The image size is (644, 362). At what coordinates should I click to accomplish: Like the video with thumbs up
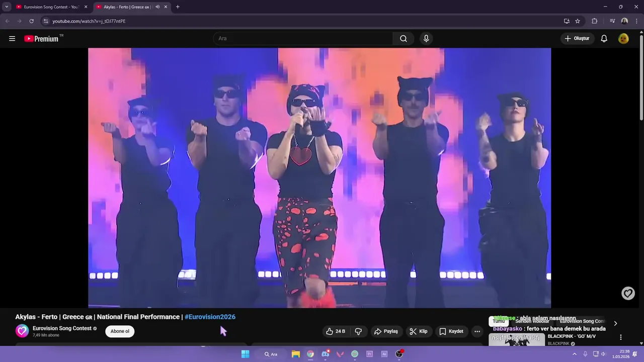(x=336, y=331)
